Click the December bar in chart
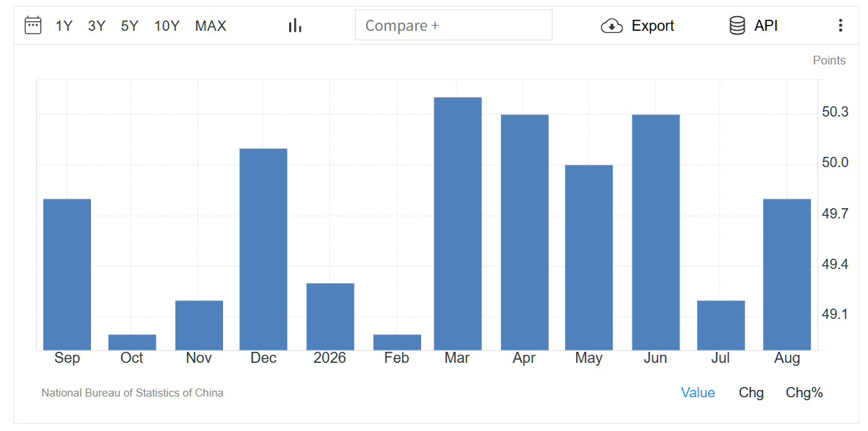This screenshot has height=431, width=868. (263, 249)
